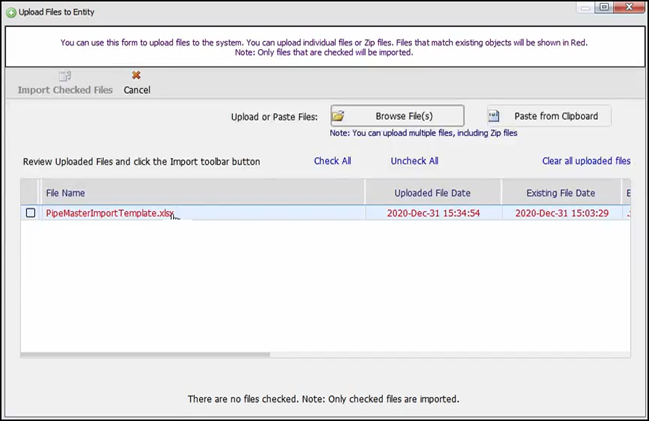Click the Import Checked Files label
This screenshot has width=649, height=421.
pos(65,90)
